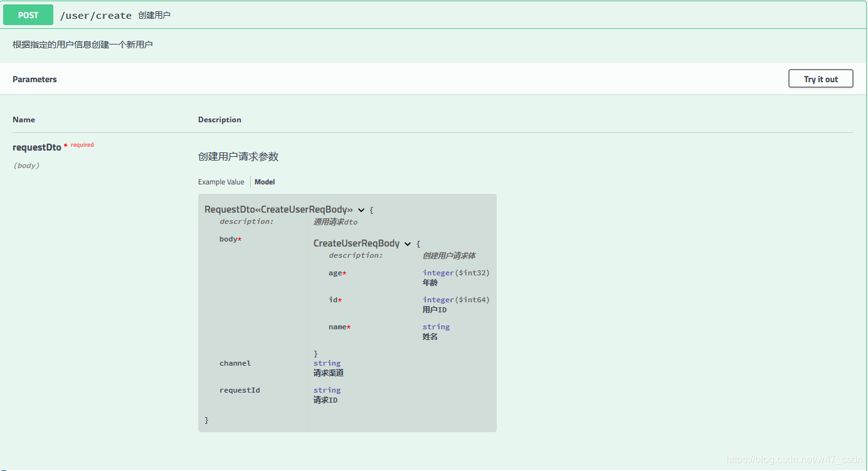Click the Parameters section header
Screen dimensions: 868x471
click(x=34, y=79)
